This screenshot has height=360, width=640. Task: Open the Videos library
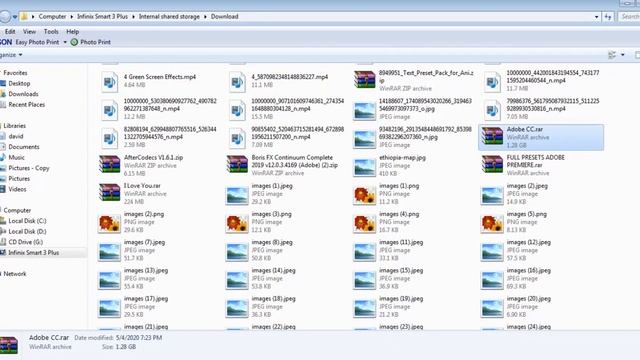tap(17, 189)
